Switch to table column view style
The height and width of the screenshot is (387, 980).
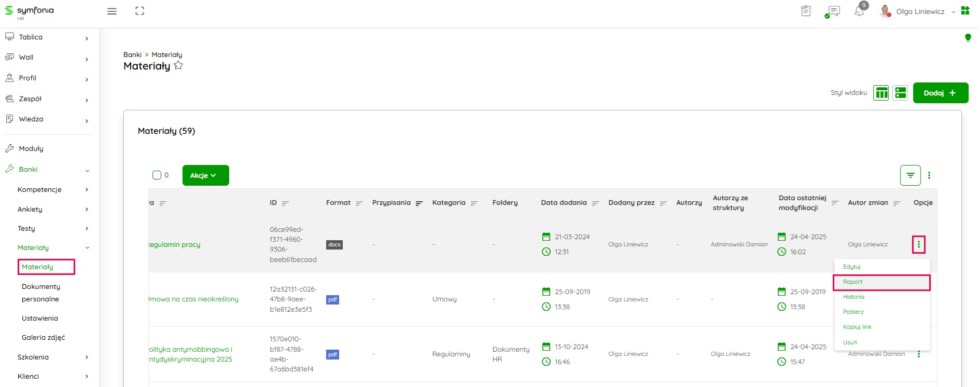881,93
